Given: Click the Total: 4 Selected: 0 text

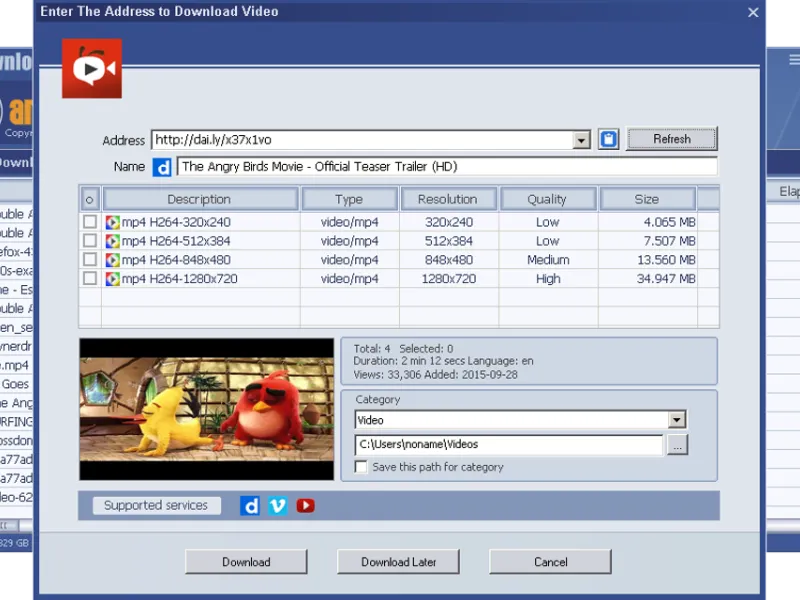Looking at the screenshot, I should click(403, 349).
